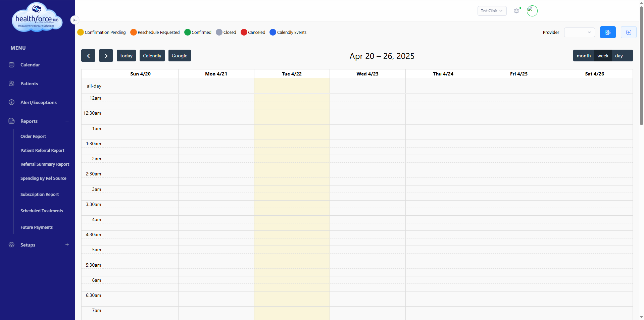Open Alert/Exceptions from the sidebar
644x320 pixels.
click(12, 102)
